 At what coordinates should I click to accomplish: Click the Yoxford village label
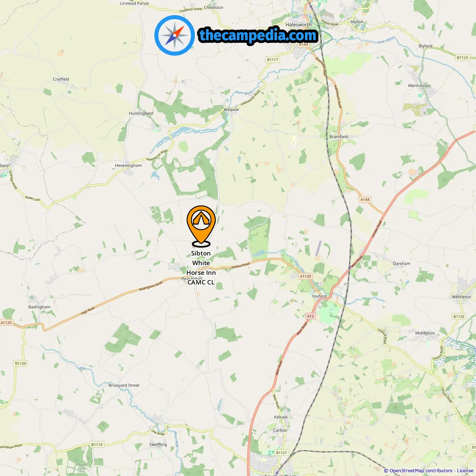319,296
